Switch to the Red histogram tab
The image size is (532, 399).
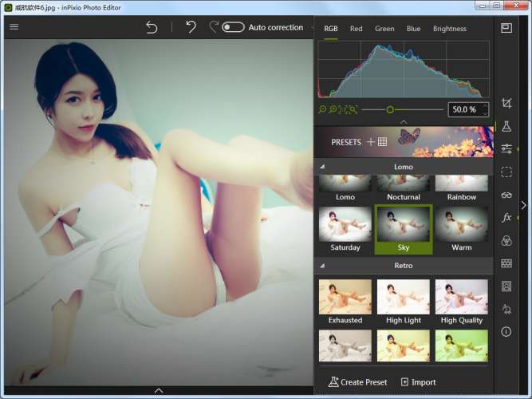[356, 29]
